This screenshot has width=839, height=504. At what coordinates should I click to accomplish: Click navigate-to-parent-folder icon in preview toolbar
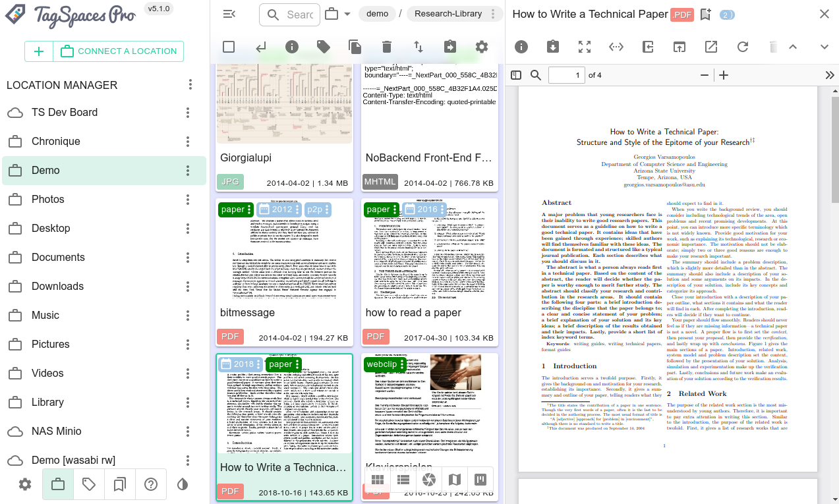648,47
